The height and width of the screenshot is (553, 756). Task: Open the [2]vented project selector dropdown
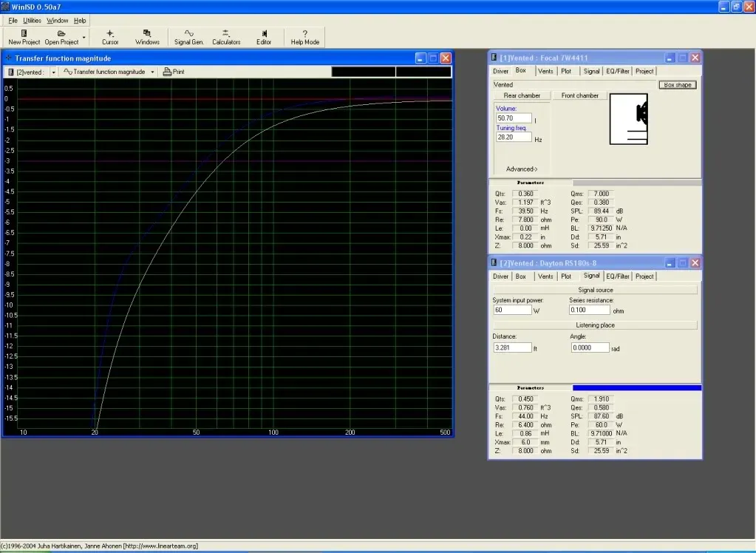[53, 72]
